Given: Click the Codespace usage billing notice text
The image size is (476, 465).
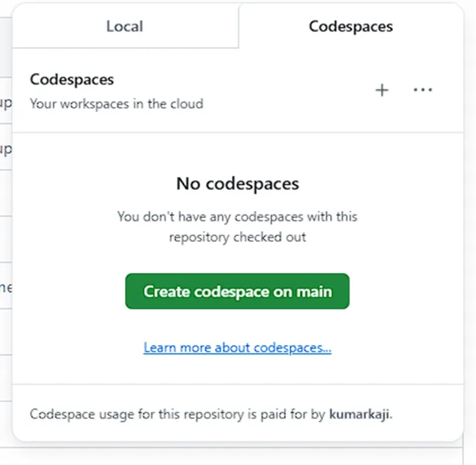Looking at the screenshot, I should 211,414.
